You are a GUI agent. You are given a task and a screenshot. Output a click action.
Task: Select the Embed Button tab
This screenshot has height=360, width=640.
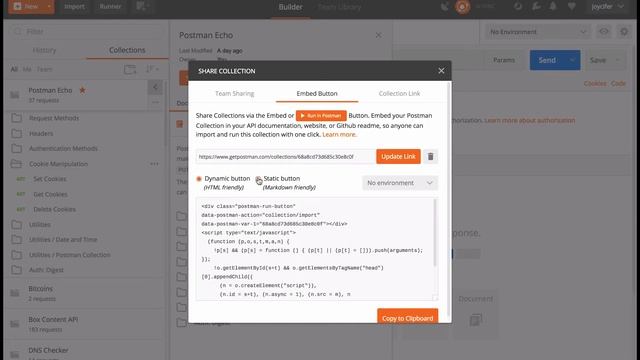317,93
